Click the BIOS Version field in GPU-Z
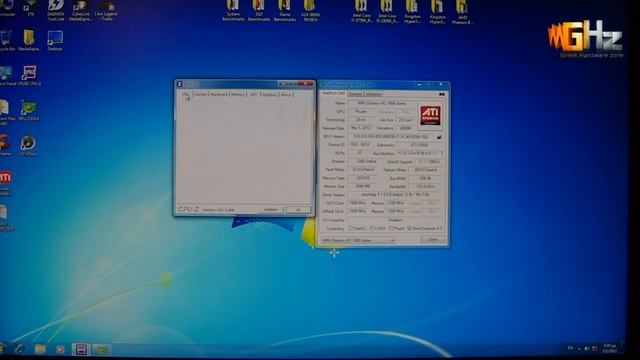The height and width of the screenshot is (360, 640). click(391, 137)
